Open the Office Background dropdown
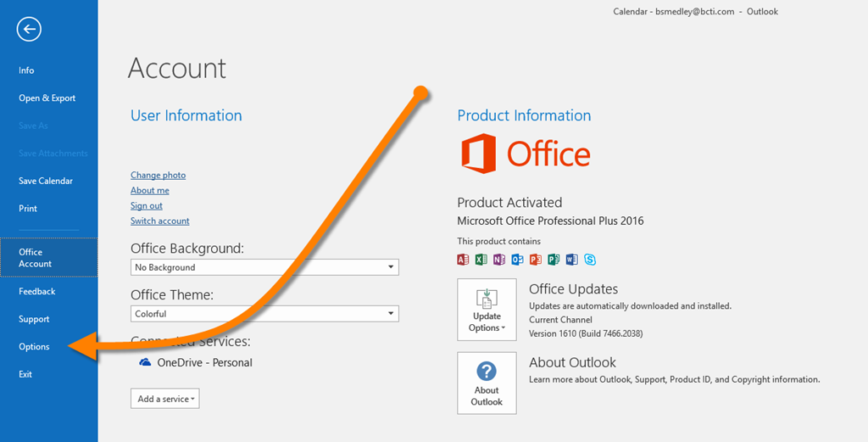 [264, 267]
